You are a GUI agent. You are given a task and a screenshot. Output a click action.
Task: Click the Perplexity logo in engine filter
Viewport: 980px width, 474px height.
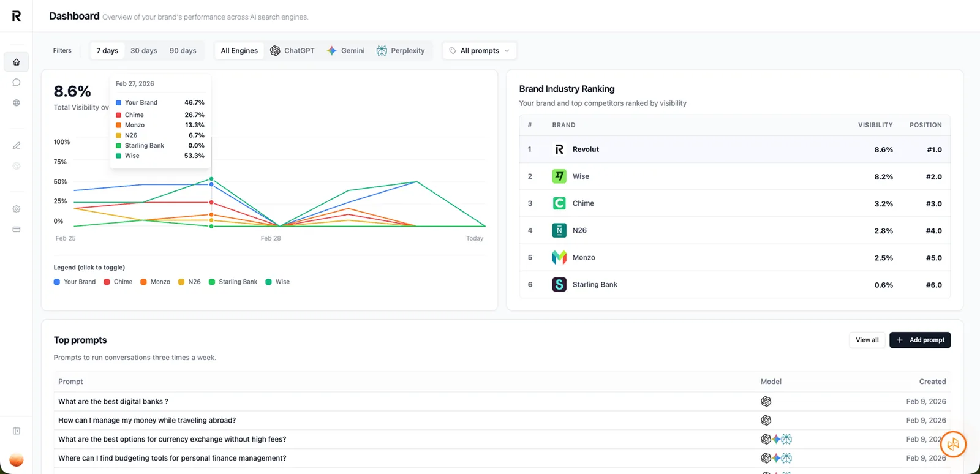[x=382, y=51]
